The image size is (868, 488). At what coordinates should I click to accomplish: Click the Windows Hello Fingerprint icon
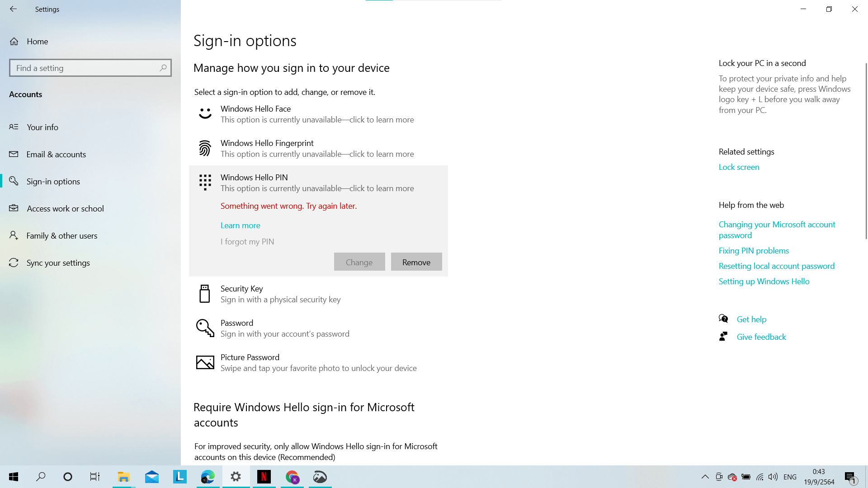click(x=205, y=148)
